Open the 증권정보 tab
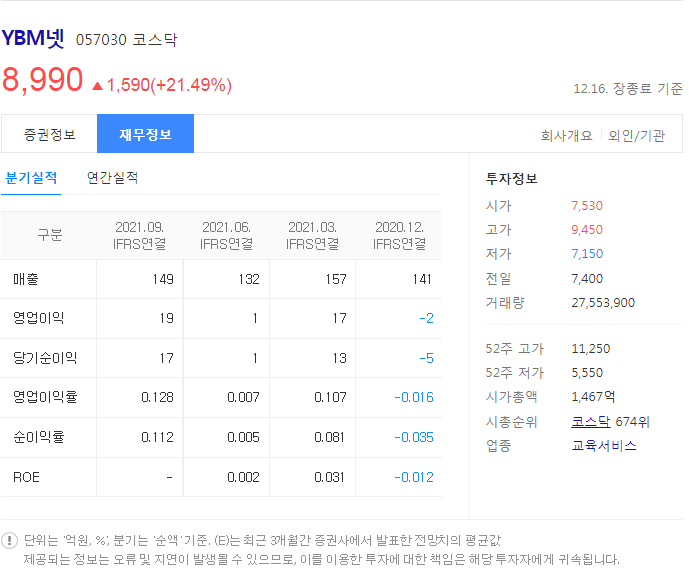689x571 pixels. coord(49,134)
